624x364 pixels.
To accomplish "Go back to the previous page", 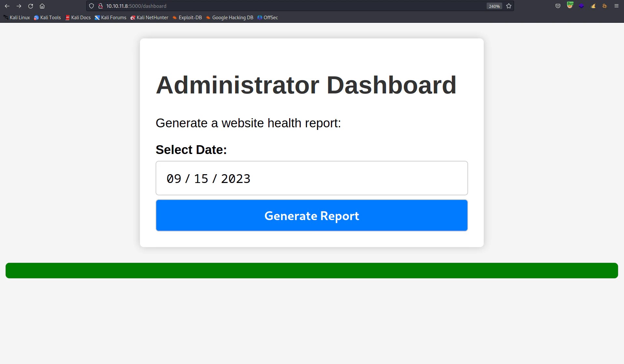I will pos(7,6).
